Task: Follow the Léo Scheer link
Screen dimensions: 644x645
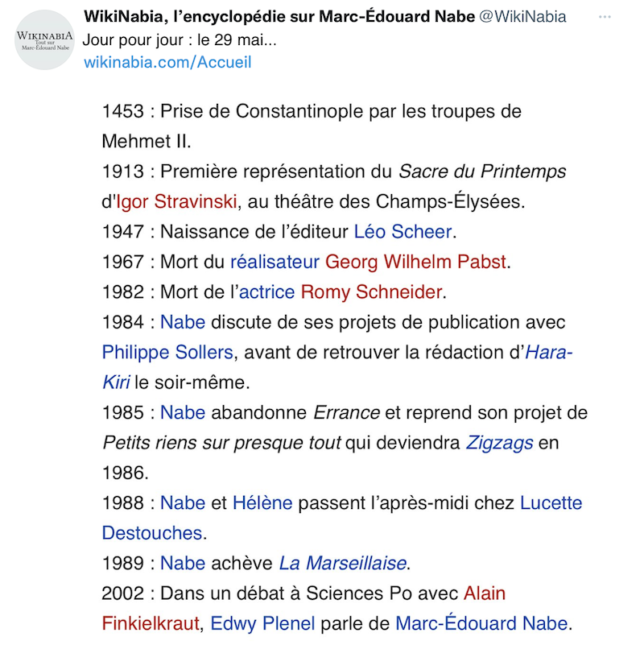Action: tap(402, 232)
